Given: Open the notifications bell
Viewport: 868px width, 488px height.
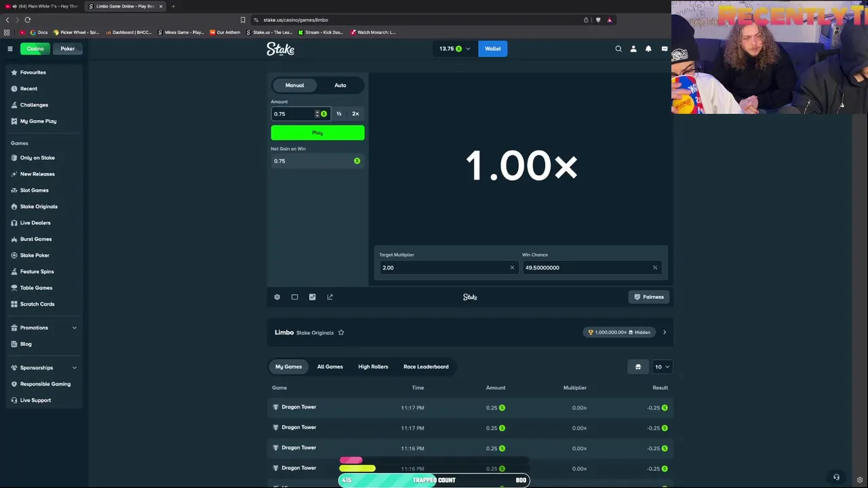Looking at the screenshot, I should [x=648, y=49].
